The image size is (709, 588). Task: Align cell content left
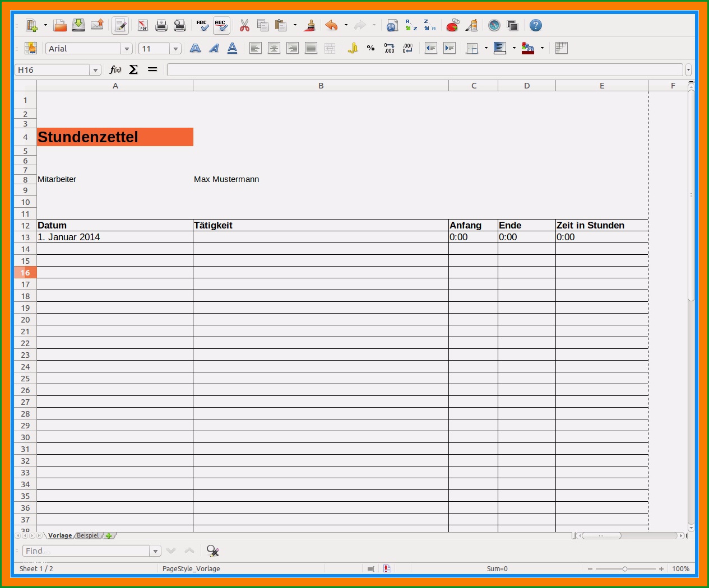click(x=255, y=48)
